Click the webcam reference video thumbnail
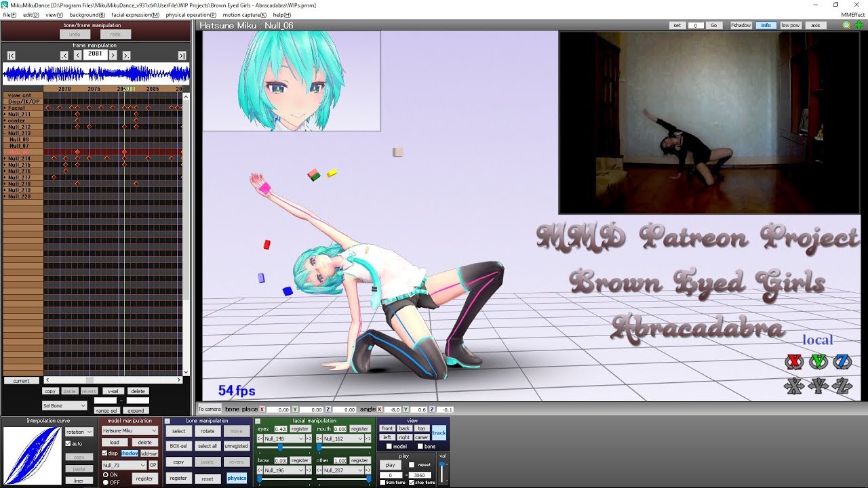 pos(709,123)
